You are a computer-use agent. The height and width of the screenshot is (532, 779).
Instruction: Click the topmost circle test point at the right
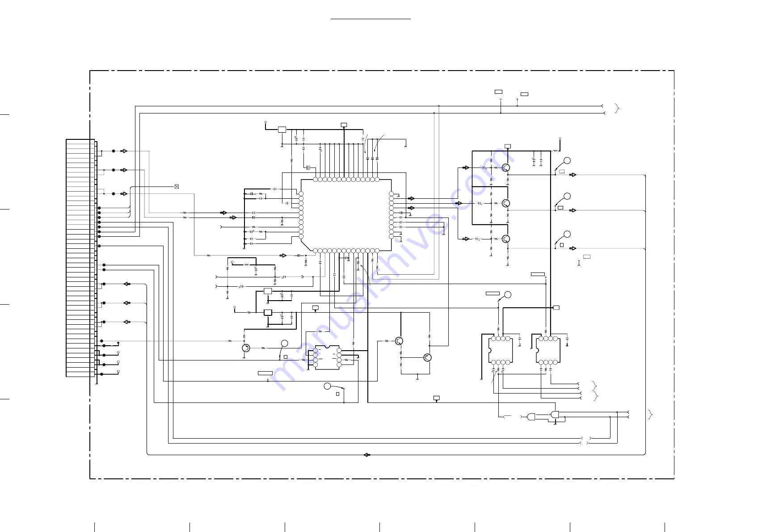pyautogui.click(x=567, y=161)
